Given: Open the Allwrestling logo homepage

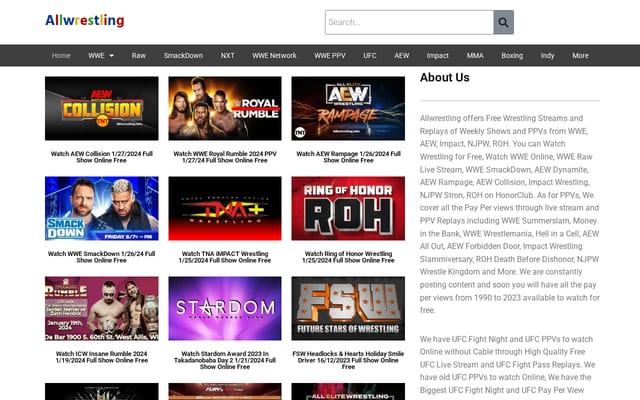Looking at the screenshot, I should pyautogui.click(x=84, y=20).
